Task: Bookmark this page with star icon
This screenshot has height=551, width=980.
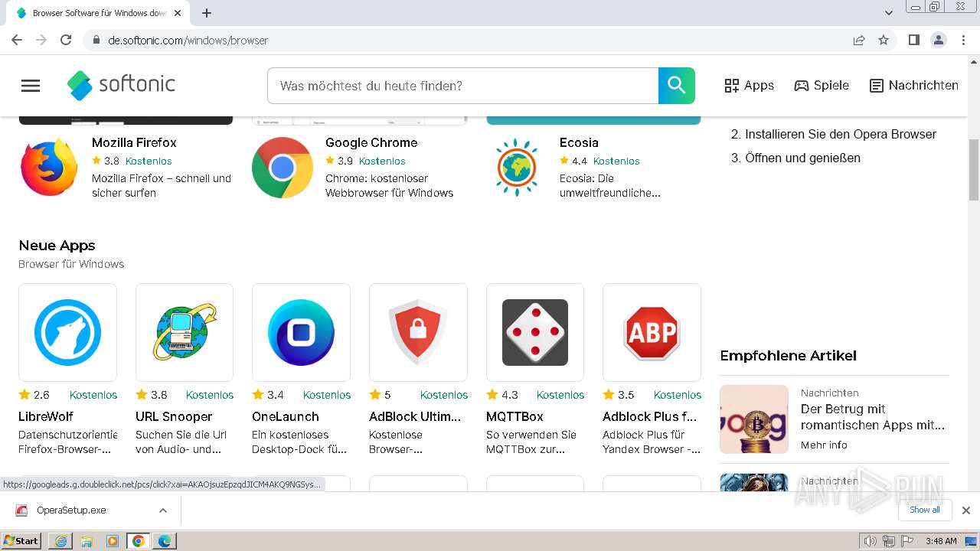Action: [x=884, y=40]
